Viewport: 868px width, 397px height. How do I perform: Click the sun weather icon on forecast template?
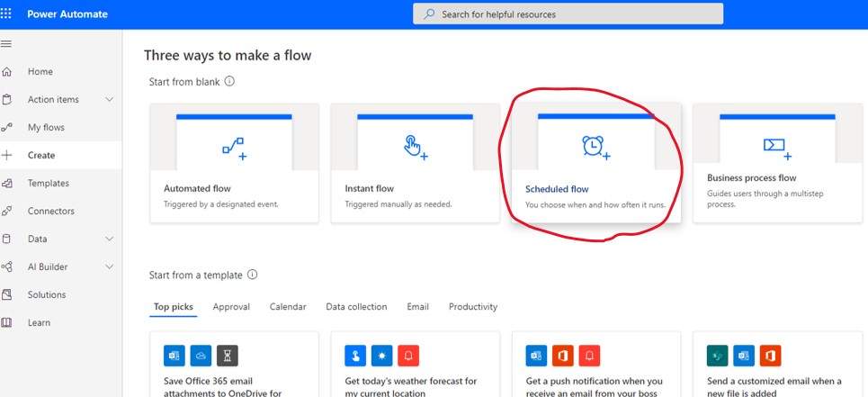coord(382,356)
